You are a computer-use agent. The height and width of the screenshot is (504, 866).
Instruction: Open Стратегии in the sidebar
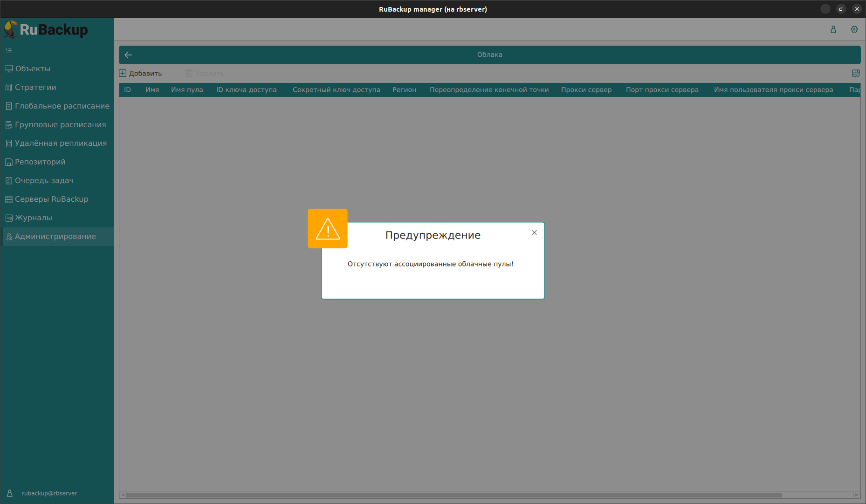tap(35, 87)
